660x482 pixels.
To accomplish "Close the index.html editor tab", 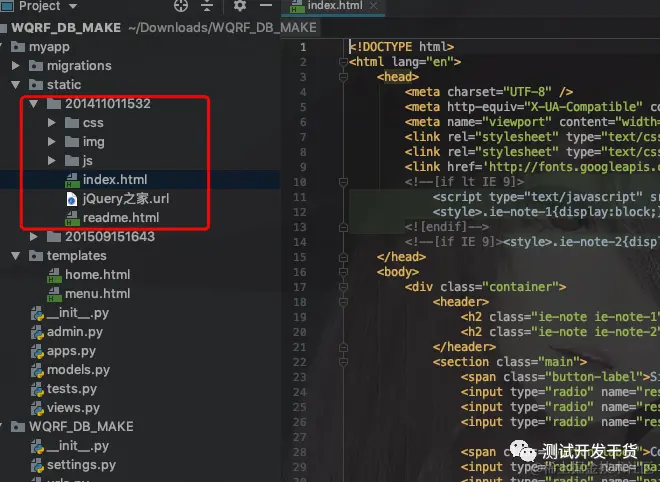I will click(x=373, y=5).
